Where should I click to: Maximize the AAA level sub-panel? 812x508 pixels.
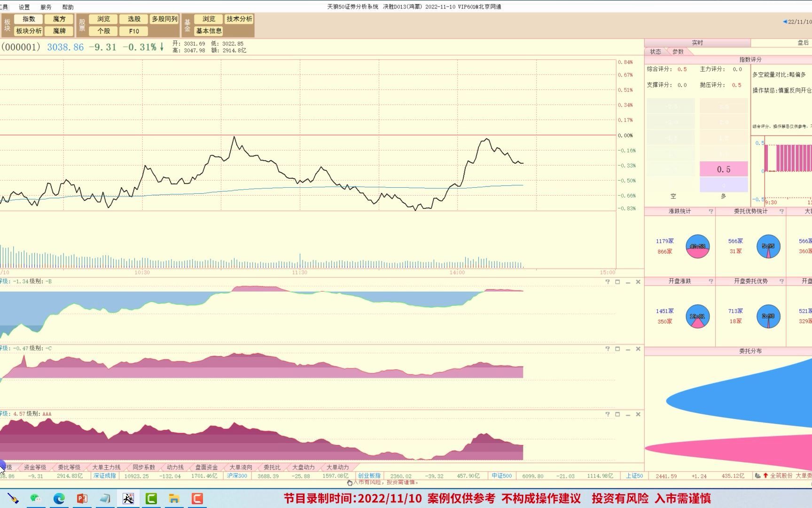(x=617, y=414)
